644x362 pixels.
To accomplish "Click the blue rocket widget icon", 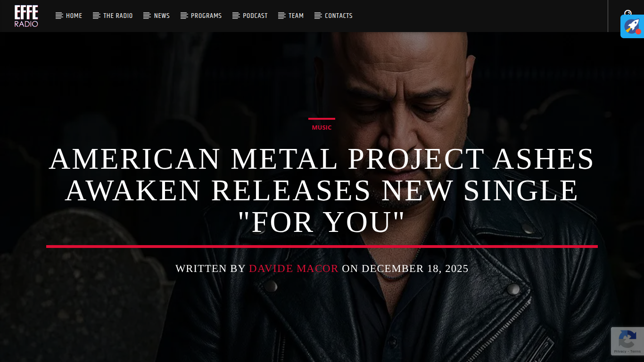I will pyautogui.click(x=632, y=26).
